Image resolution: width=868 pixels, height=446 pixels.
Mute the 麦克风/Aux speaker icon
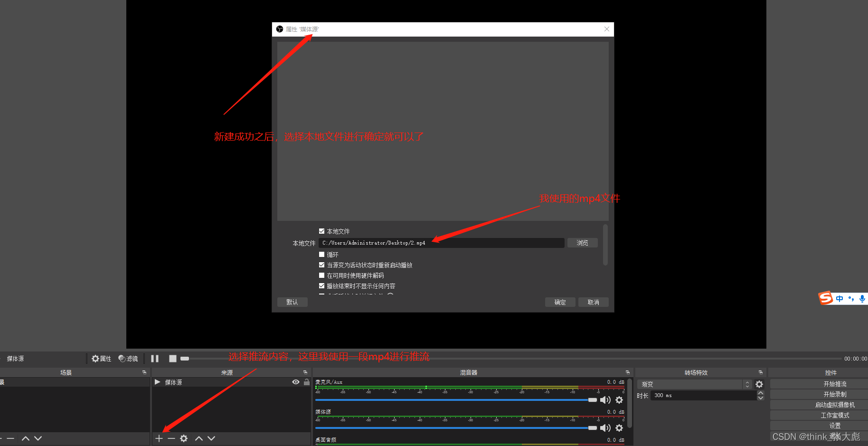[x=605, y=400]
